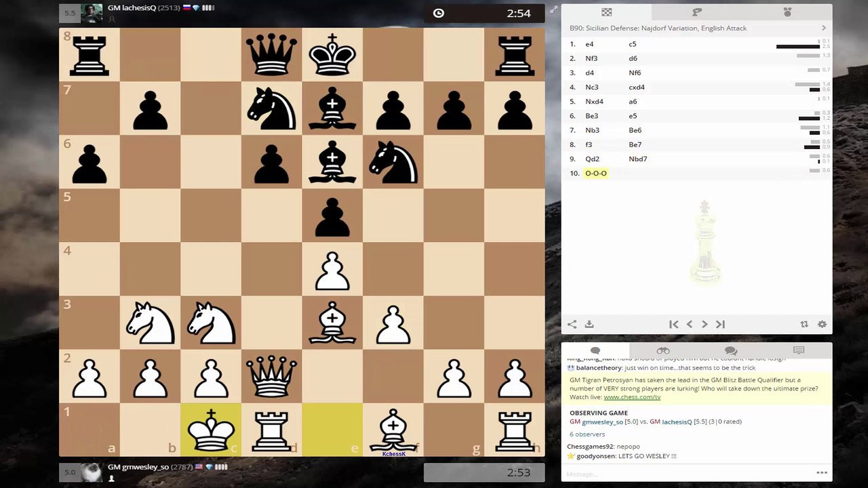This screenshot has width=868, height=488.
Task: Click GM lachesisQ player name
Action: [132, 8]
